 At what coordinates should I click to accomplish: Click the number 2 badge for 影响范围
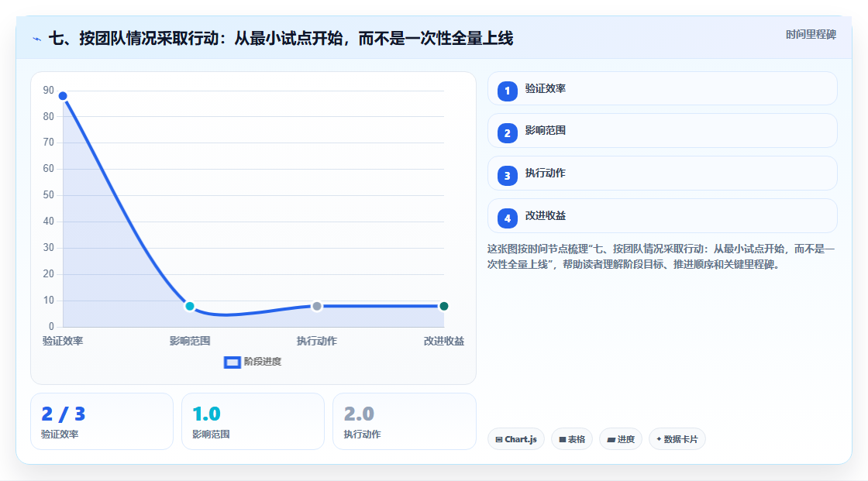pyautogui.click(x=507, y=133)
